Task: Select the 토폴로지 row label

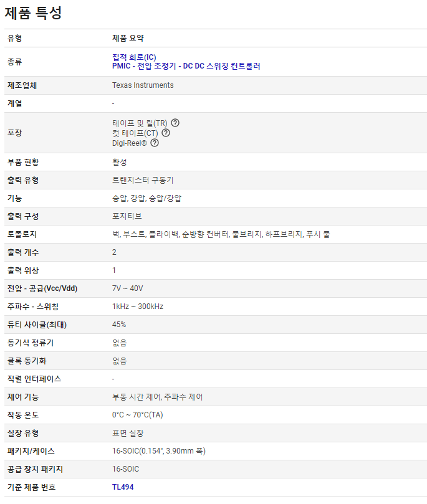Action: click(22, 234)
